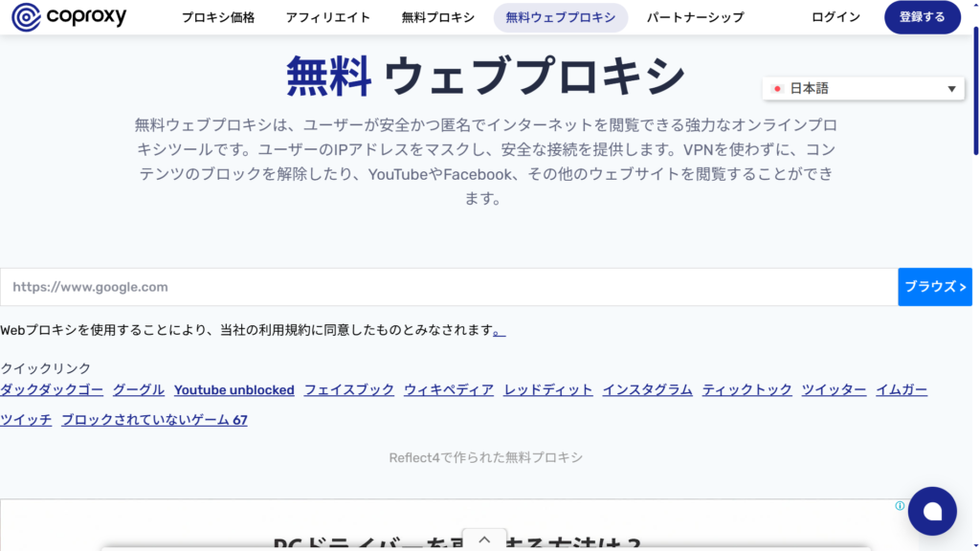
Task: Click the language dropdown arrow
Action: click(x=951, y=89)
